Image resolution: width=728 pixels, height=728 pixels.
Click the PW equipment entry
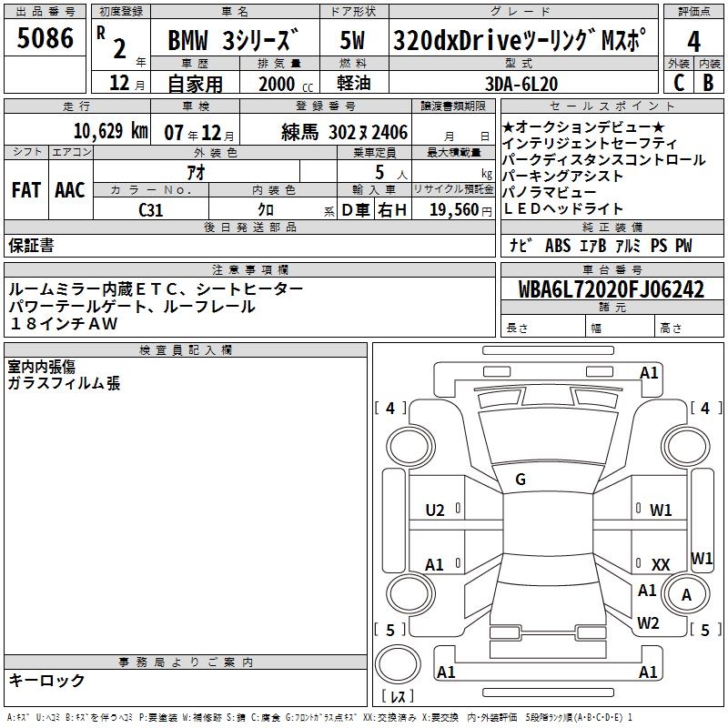point(683,246)
